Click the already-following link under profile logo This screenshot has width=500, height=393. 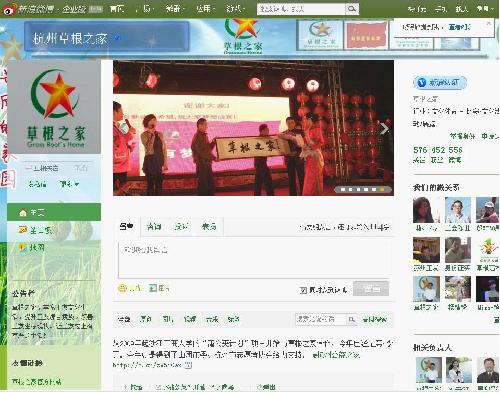42,168
